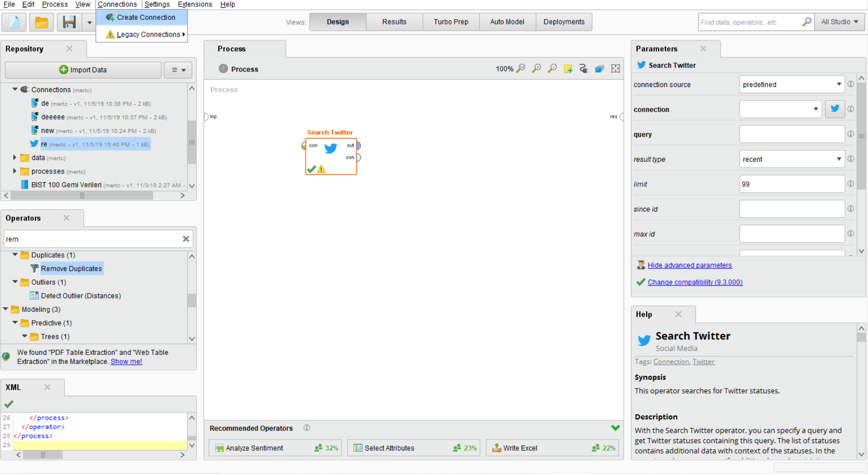Open the All Studio search scope dropdown

coord(840,22)
